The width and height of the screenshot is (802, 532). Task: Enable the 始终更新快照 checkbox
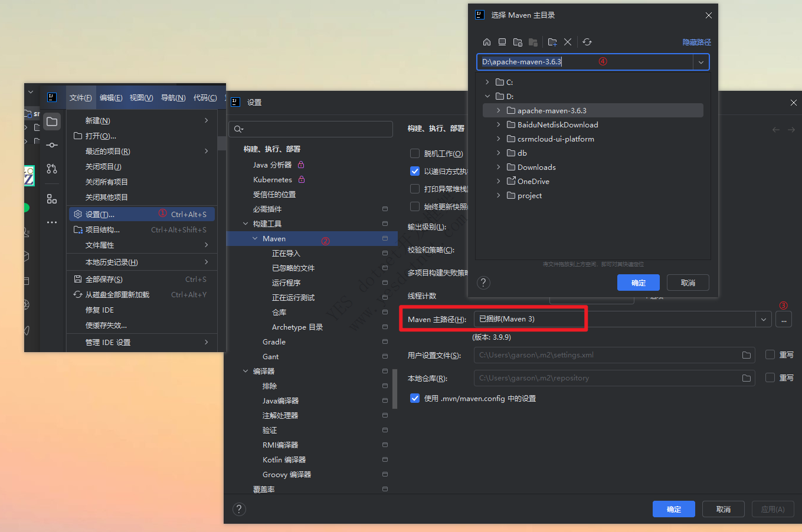pyautogui.click(x=415, y=206)
